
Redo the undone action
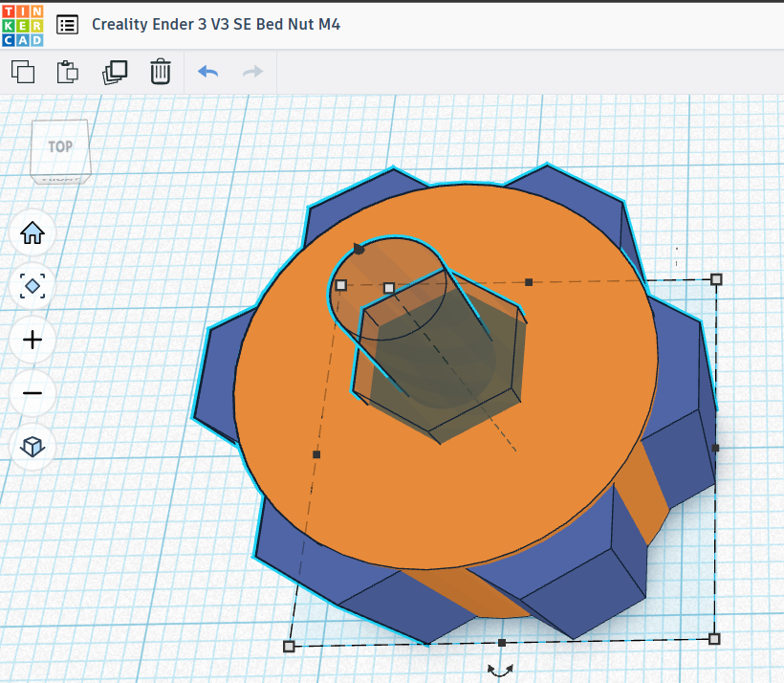(252, 72)
